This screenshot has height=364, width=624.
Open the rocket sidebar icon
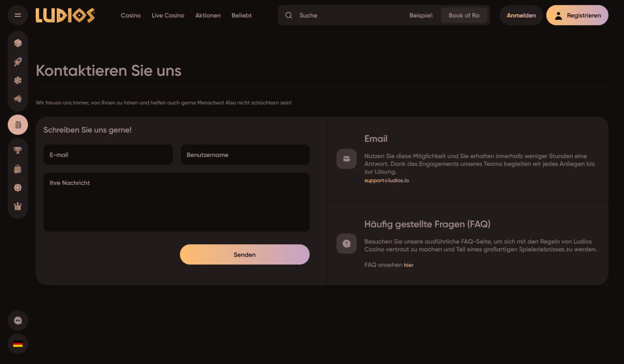pos(18,62)
